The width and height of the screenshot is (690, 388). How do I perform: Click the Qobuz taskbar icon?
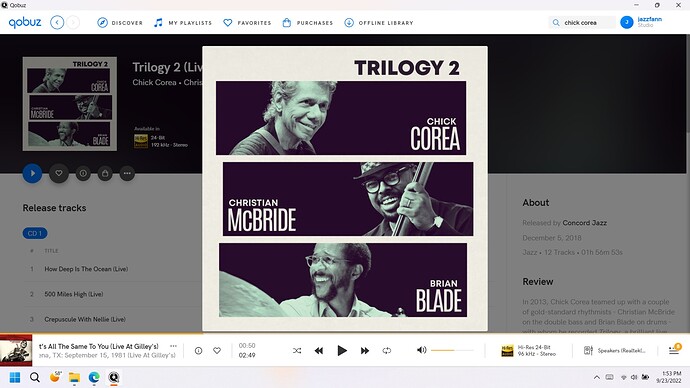114,377
